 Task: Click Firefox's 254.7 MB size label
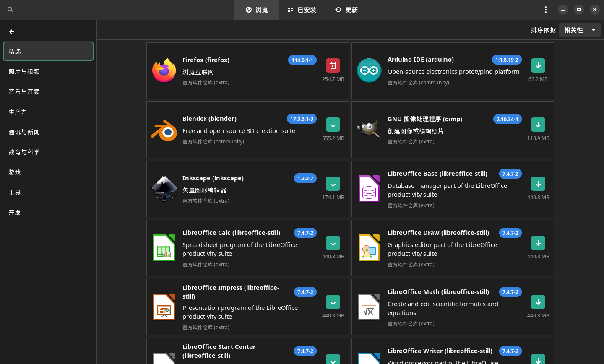coord(333,79)
